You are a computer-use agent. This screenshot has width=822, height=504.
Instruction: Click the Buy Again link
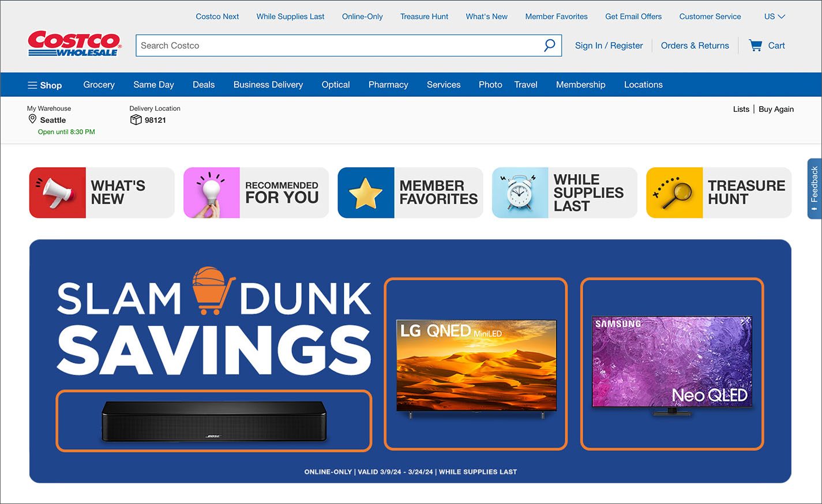(x=776, y=109)
